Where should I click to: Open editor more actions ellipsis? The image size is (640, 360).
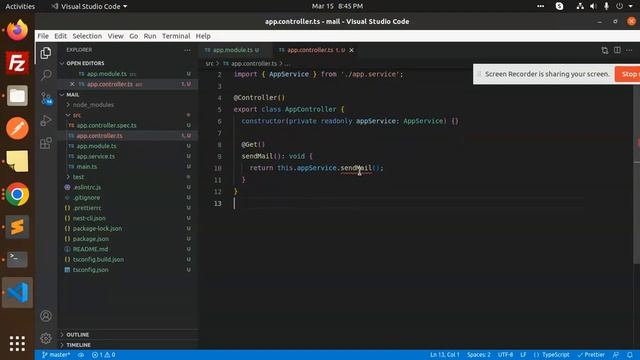point(629,50)
